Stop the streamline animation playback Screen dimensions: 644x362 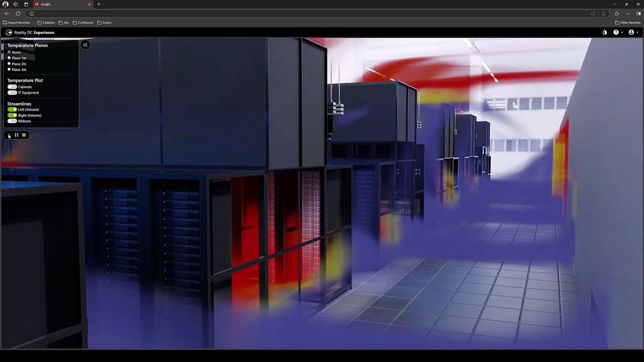tap(24, 135)
